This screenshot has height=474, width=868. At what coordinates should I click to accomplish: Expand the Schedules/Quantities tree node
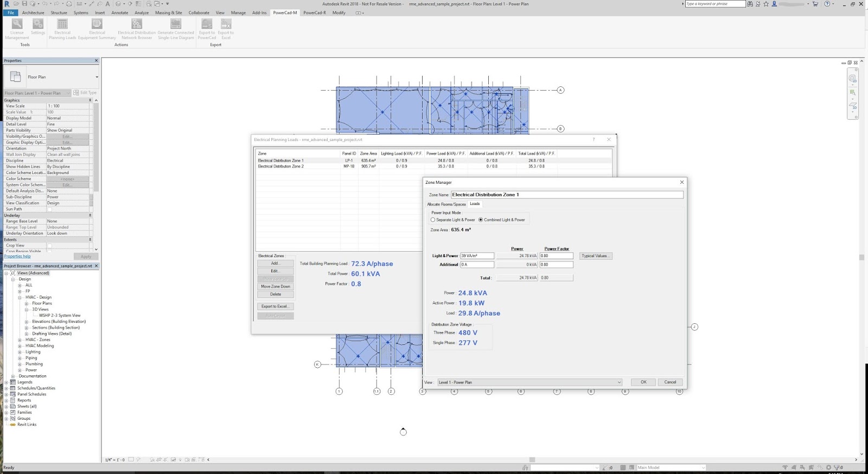(x=7, y=388)
